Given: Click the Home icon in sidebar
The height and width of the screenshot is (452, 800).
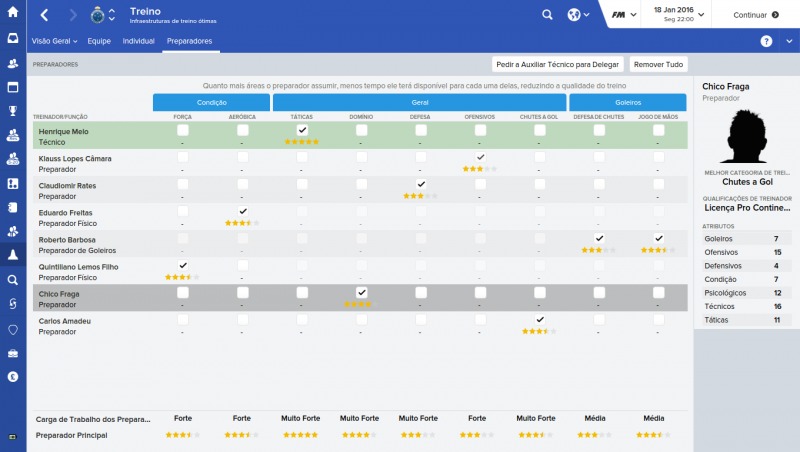Looking at the screenshot, I should (x=13, y=15).
